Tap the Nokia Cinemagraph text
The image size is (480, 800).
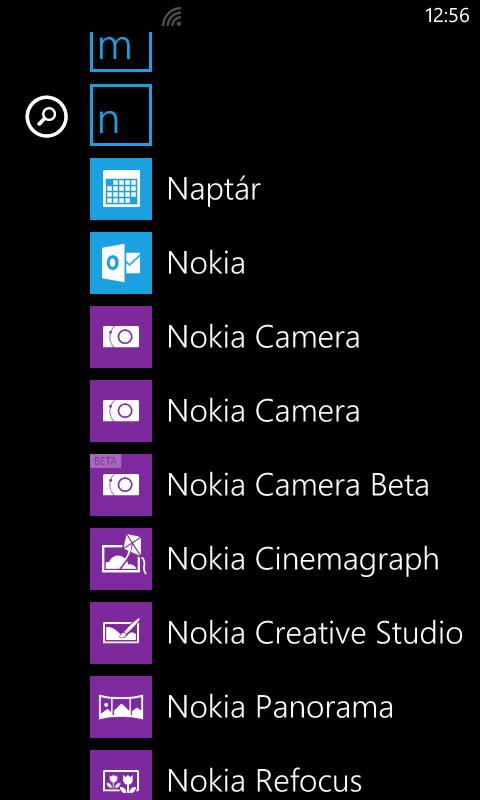coord(303,560)
